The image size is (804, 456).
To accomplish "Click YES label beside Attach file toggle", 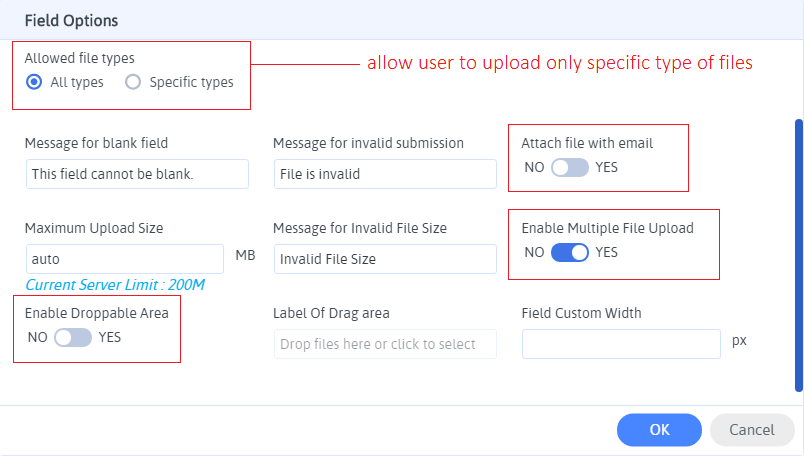I will tap(606, 167).
